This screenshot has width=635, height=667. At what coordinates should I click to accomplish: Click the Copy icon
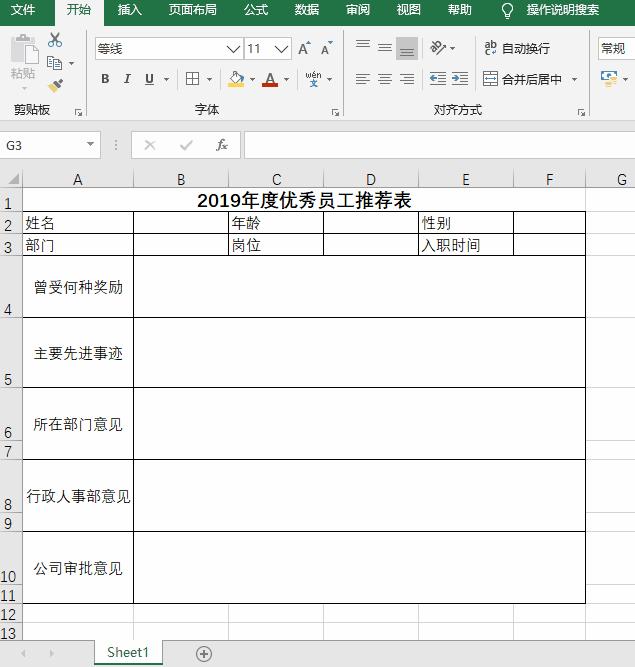(x=54, y=63)
